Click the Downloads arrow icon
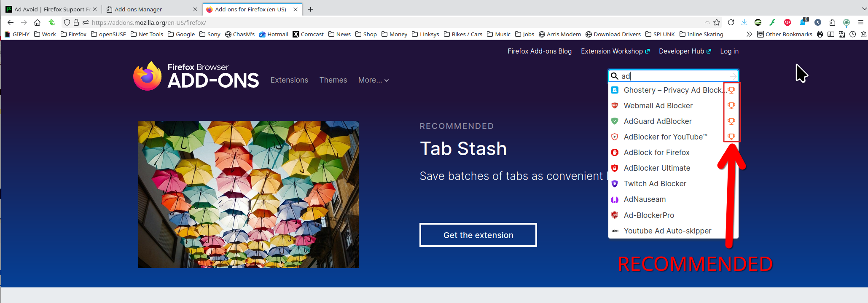The image size is (868, 303). coord(744,22)
